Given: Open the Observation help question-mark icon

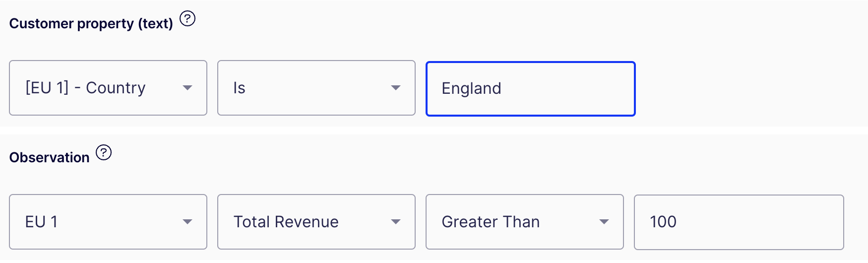Looking at the screenshot, I should [x=104, y=152].
